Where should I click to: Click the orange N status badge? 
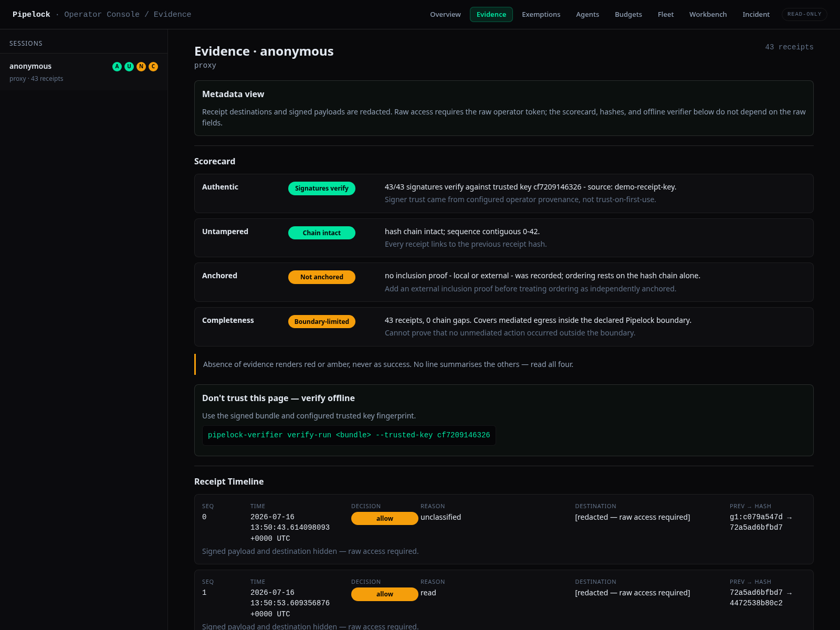click(x=141, y=67)
